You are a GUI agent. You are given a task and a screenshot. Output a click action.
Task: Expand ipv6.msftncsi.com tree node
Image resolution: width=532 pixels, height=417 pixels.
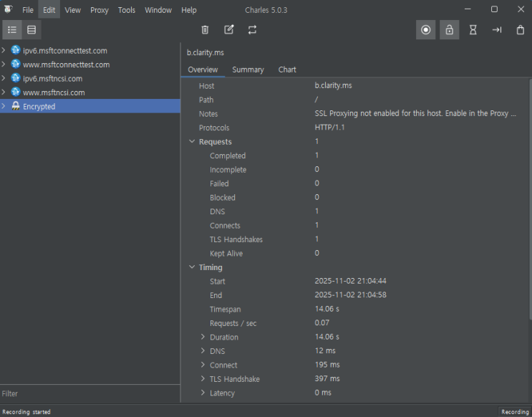(4, 78)
